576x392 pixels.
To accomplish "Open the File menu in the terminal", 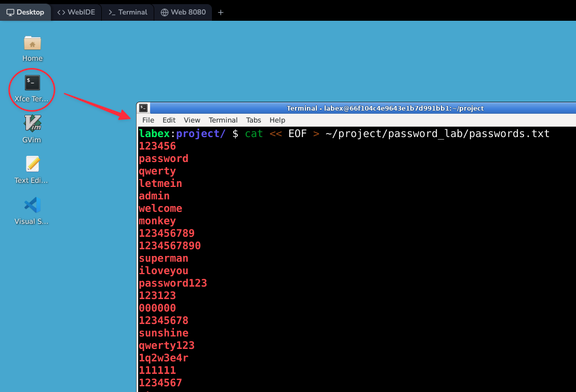I will (x=148, y=120).
